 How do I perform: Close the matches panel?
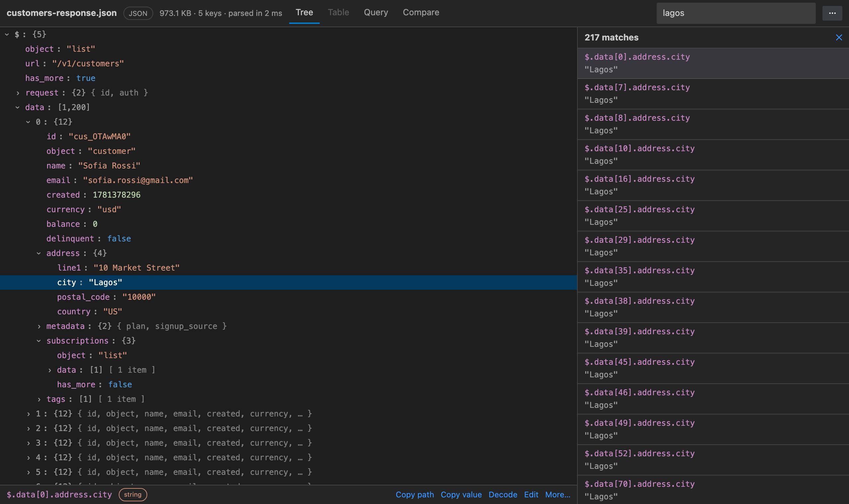point(839,37)
